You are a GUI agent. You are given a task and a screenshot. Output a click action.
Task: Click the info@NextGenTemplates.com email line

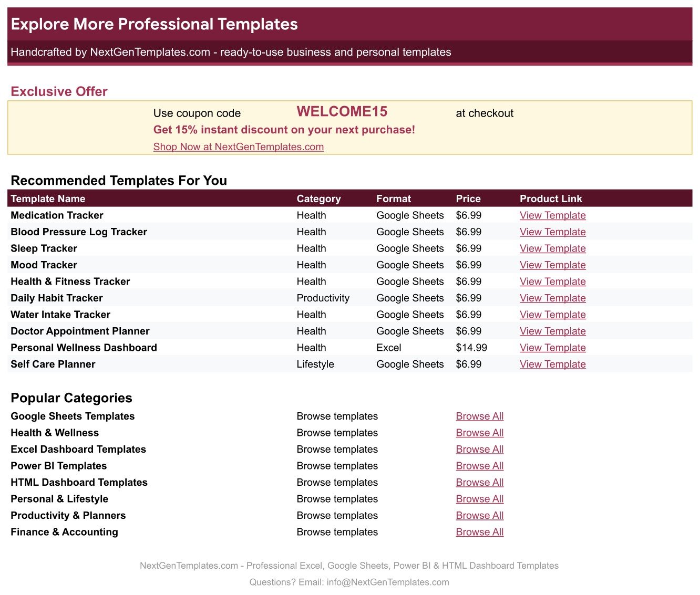click(349, 582)
